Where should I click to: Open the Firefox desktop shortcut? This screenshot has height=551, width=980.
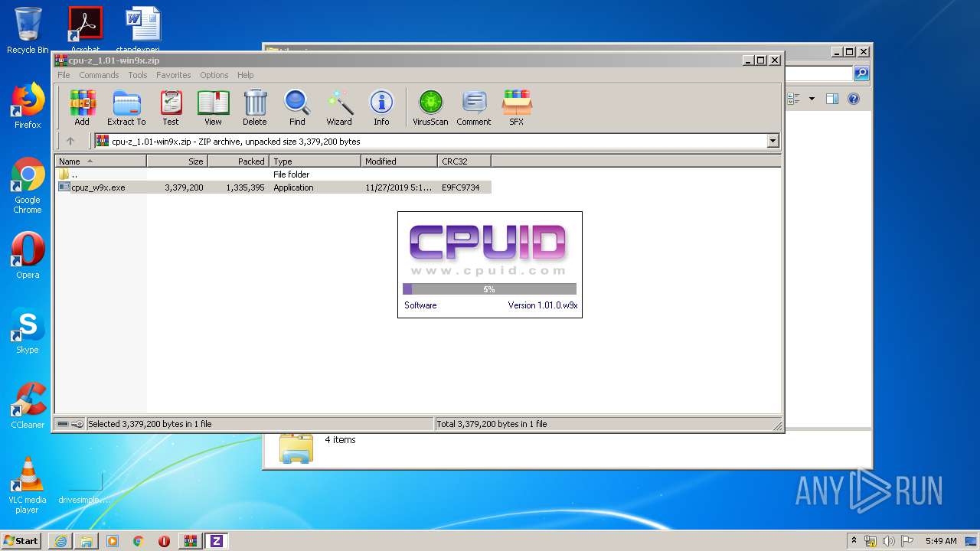(x=28, y=106)
